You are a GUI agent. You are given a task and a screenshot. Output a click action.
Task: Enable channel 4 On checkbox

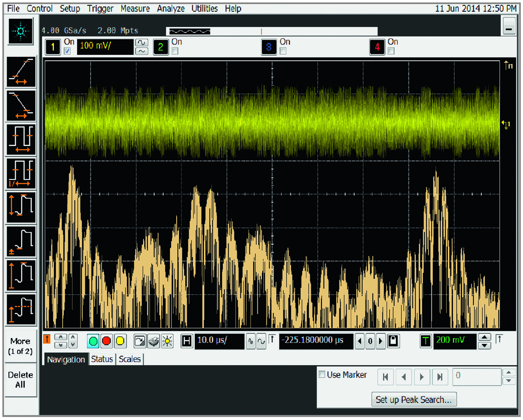(x=391, y=51)
